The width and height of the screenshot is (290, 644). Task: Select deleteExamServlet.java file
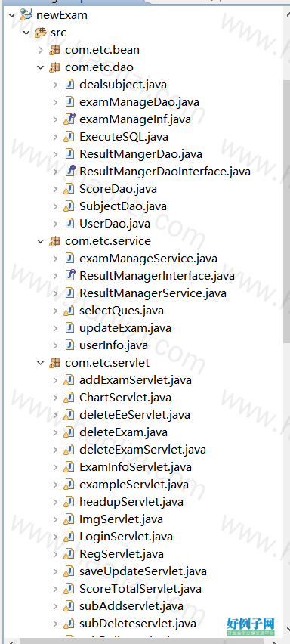tap(142, 450)
